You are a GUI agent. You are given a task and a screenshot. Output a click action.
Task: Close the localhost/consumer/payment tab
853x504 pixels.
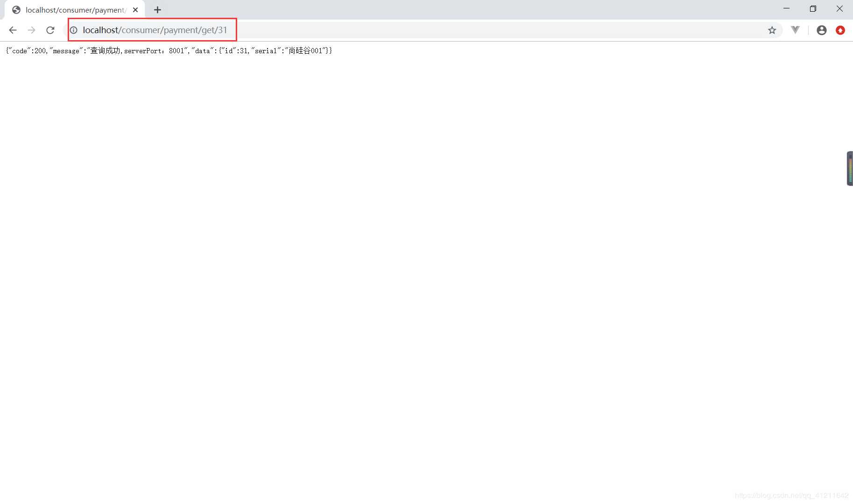(135, 10)
